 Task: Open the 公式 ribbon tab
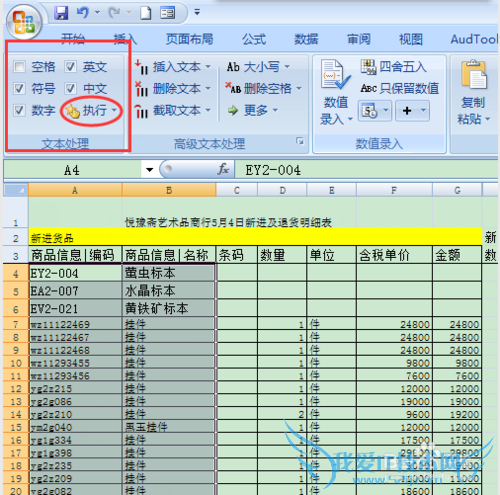[x=254, y=39]
